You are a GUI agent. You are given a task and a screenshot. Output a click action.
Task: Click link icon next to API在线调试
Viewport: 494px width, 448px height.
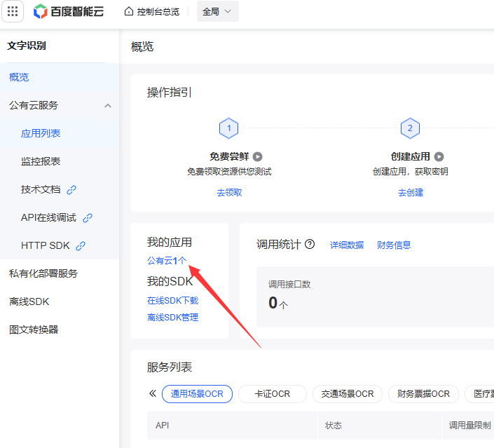tap(88, 218)
